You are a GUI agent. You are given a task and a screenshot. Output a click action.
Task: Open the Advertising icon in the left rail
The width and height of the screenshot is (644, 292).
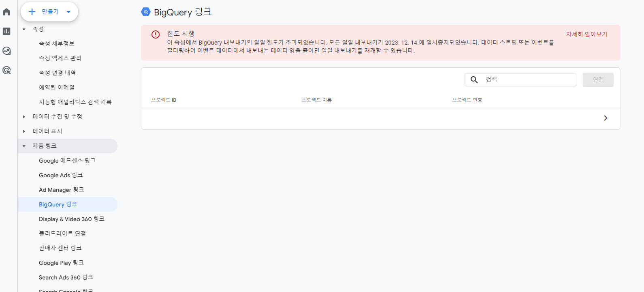coord(6,70)
